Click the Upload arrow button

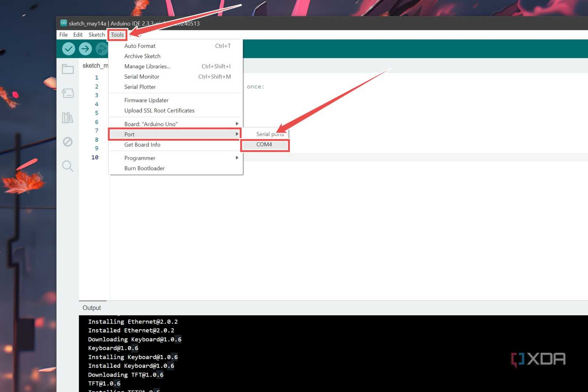tap(85, 49)
